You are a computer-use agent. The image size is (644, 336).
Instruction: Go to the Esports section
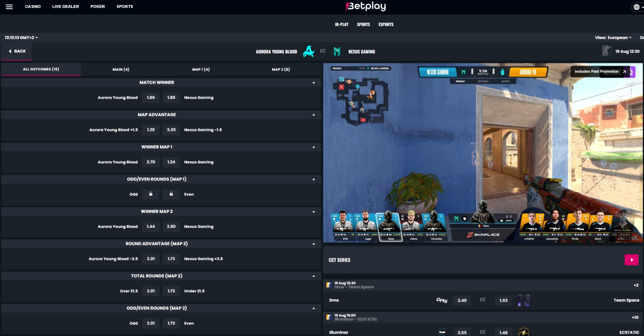[386, 24]
